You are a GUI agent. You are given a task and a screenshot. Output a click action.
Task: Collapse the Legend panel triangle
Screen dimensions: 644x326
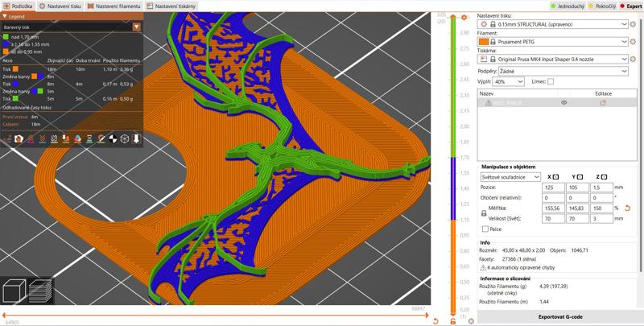5,16
